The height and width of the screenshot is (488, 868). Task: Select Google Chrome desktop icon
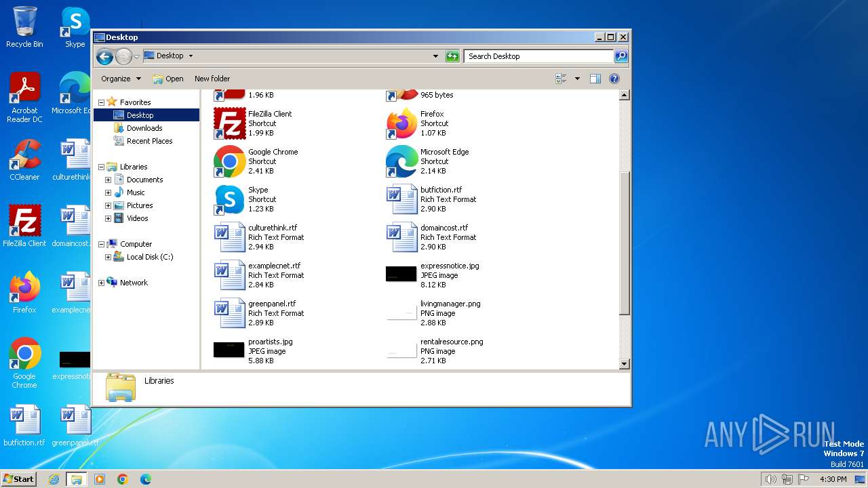pos(24,363)
